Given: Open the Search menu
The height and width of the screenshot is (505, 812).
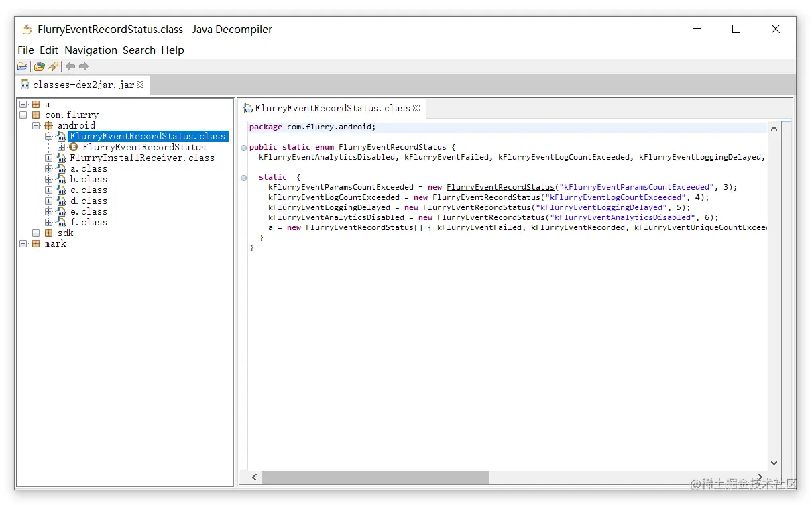Looking at the screenshot, I should (139, 50).
